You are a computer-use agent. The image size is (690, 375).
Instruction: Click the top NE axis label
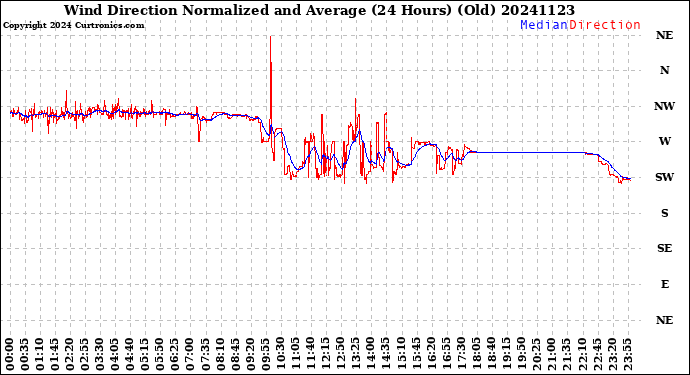click(x=664, y=35)
